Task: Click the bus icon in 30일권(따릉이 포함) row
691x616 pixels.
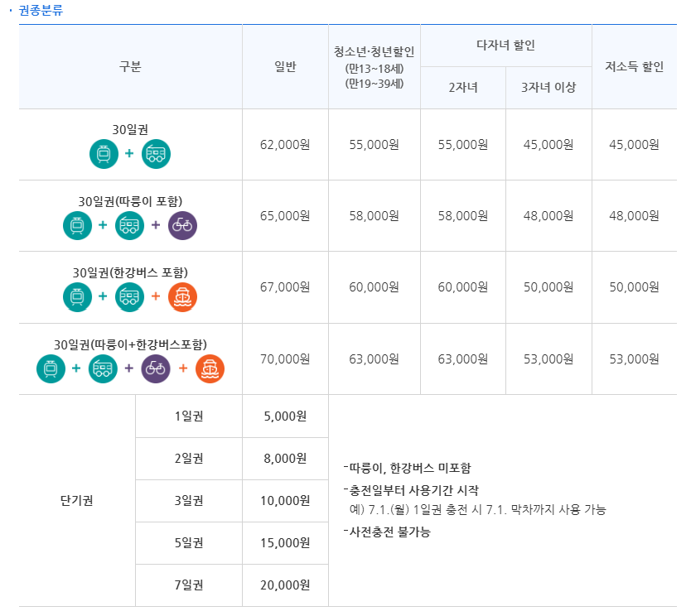Action: click(x=129, y=225)
